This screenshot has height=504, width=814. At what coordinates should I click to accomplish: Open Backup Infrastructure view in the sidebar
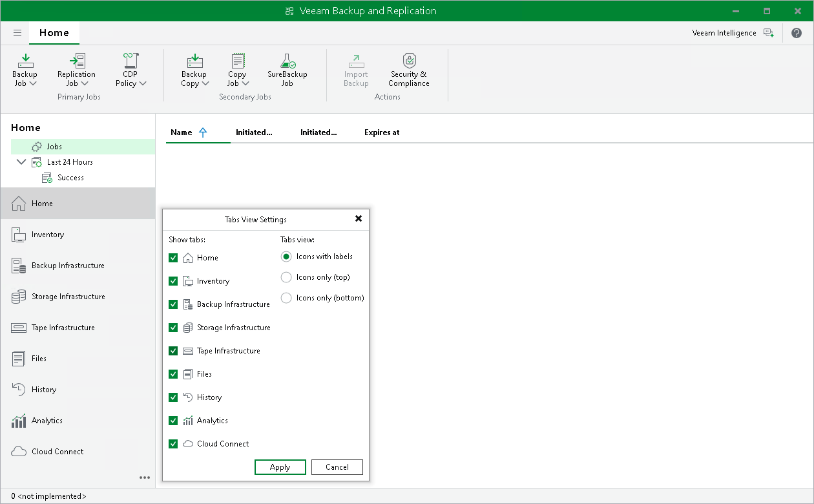(x=78, y=266)
